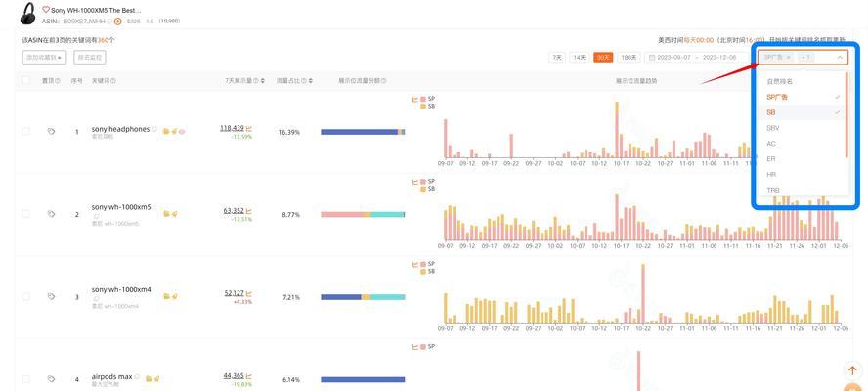This screenshot has height=391, width=868.
Task: Click the folder icon in the sony wh-1000xm5 row
Action: [x=166, y=214]
